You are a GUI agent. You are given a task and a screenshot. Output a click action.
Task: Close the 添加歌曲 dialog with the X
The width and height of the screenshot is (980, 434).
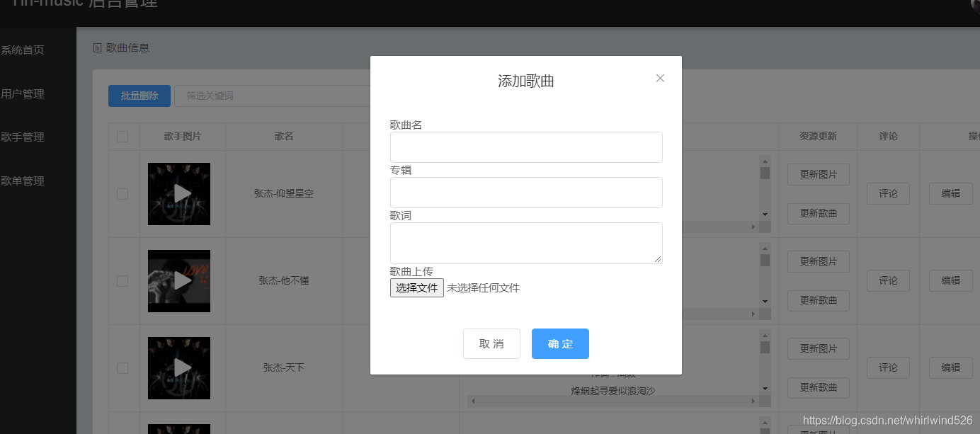[660, 78]
